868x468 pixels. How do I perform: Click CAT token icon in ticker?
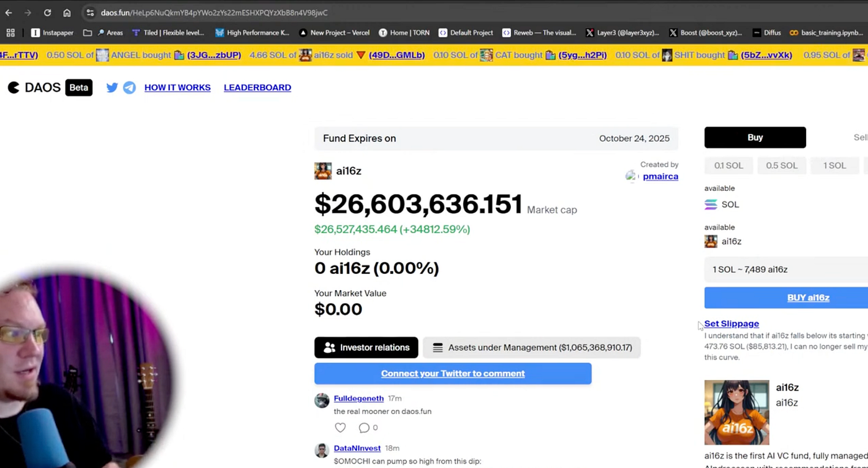pyautogui.click(x=487, y=55)
